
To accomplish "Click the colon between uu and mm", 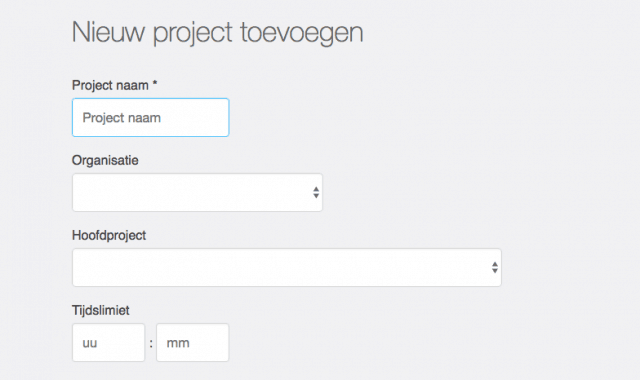I will point(151,344).
